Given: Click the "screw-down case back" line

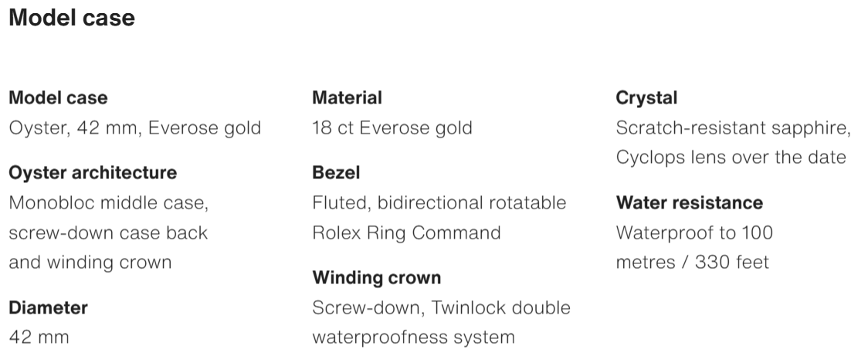Looking at the screenshot, I should coord(108,232).
